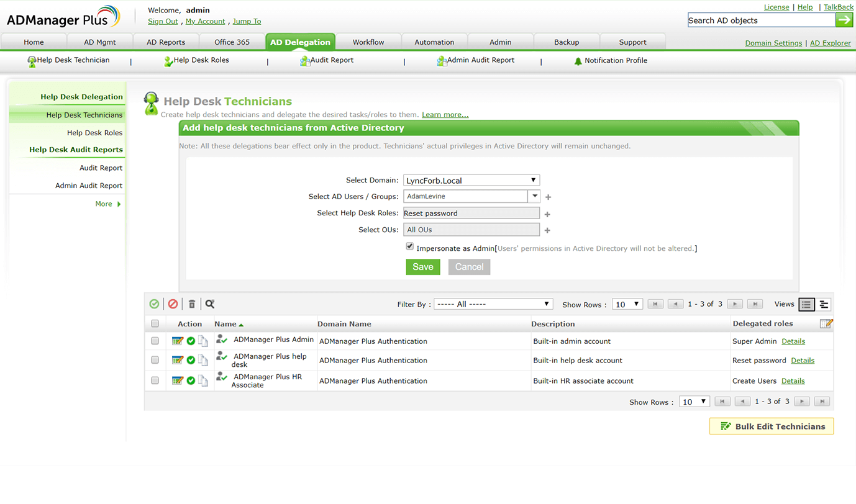
Task: Click the trash delete technicians icon
Action: point(192,304)
